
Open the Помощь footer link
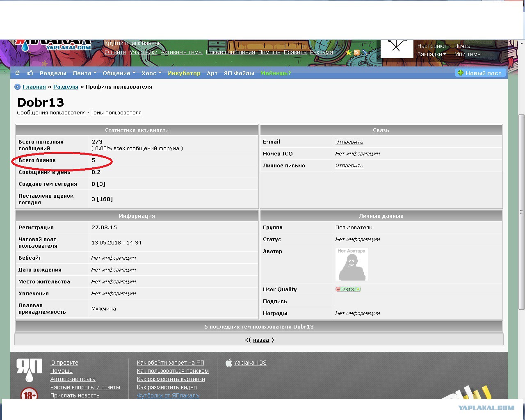click(62, 371)
